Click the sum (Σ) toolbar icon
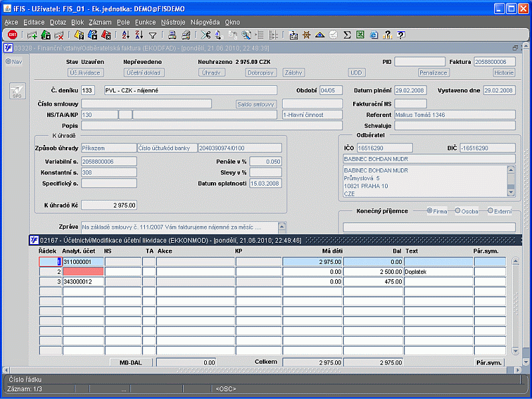532x399 pixels. pos(347,35)
